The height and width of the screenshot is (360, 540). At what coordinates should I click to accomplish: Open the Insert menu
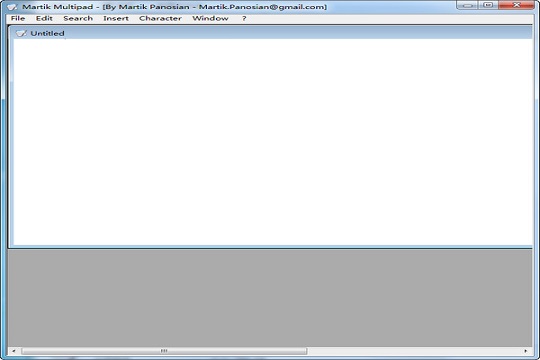[x=116, y=19]
